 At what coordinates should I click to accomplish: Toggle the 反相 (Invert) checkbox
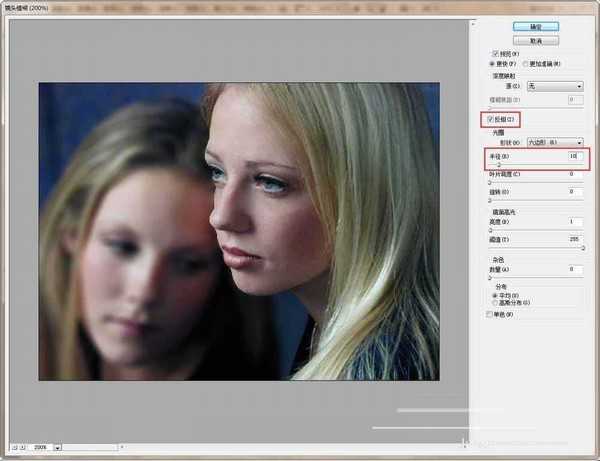[490, 119]
